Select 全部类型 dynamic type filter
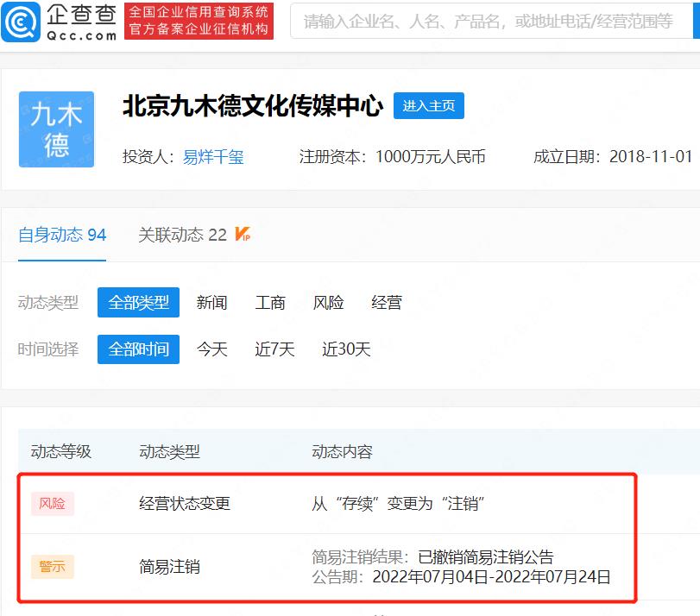Viewport: 700px width, 616px height. point(138,303)
